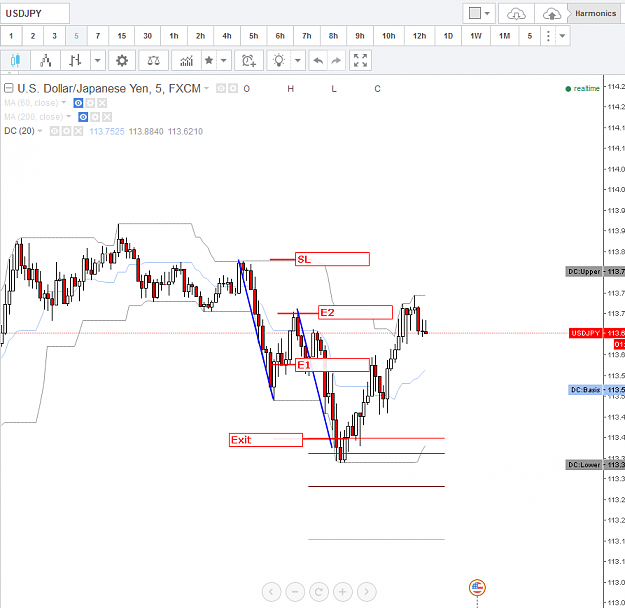Screen dimensions: 625x608
Task: Toggle visibility of main USDJPY series
Action: (x=221, y=89)
